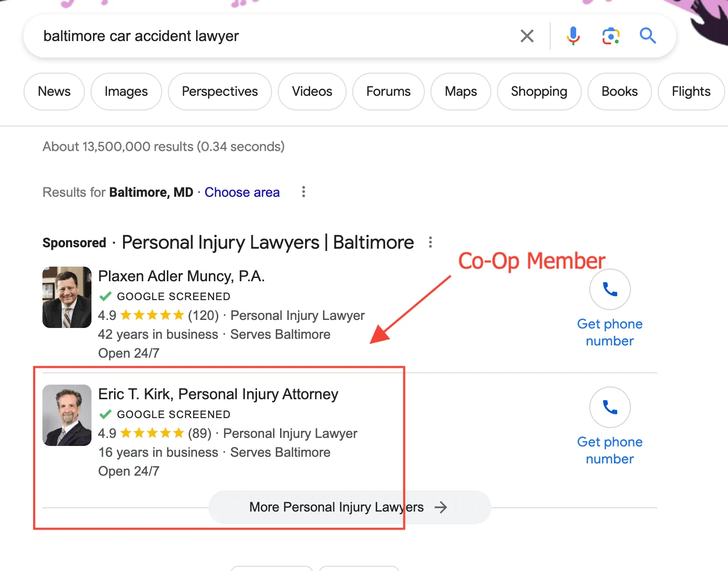Click the About 13,500,000 results text
Screen dimensions: 728x571
[164, 147]
